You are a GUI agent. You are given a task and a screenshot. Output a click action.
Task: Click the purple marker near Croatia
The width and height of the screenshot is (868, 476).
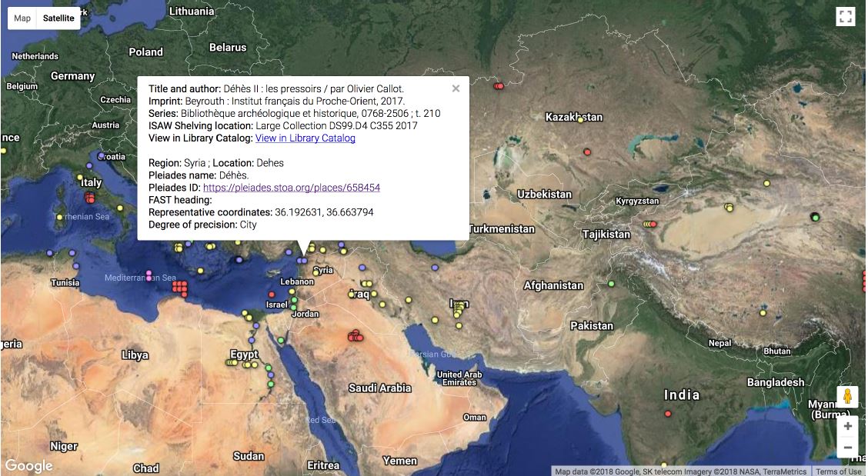click(101, 155)
